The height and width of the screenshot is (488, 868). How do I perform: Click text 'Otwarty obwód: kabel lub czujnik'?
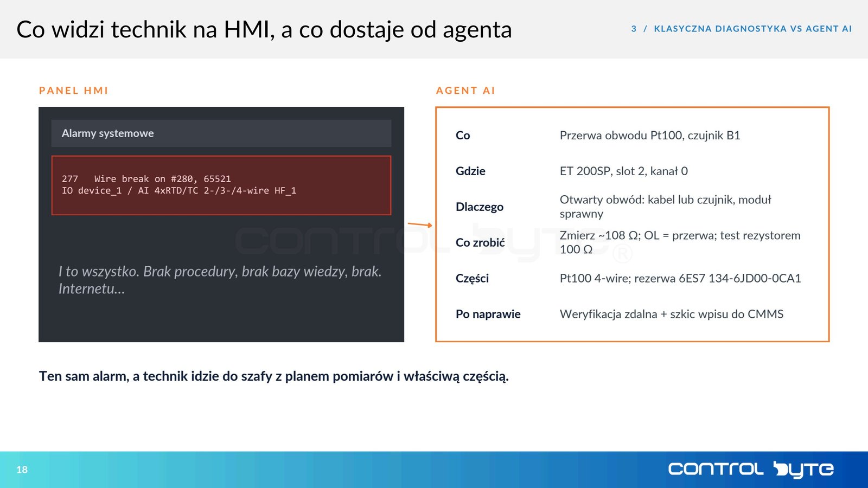(x=666, y=207)
